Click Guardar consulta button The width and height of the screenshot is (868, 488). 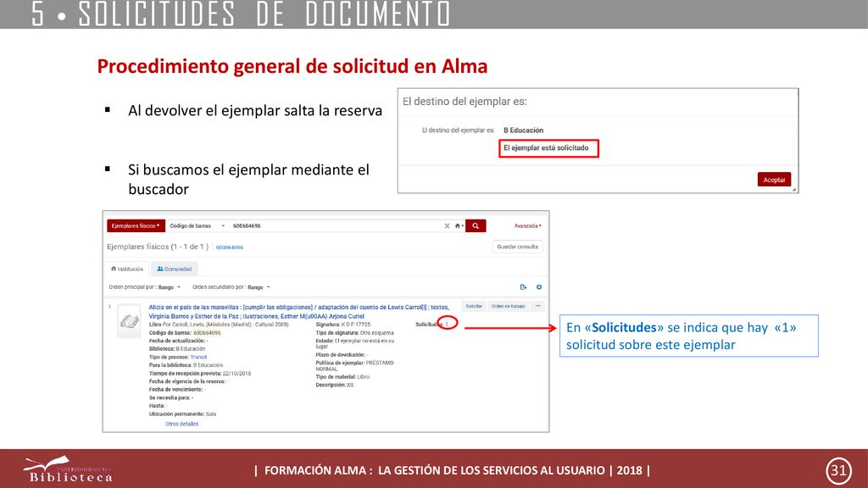pos(518,247)
